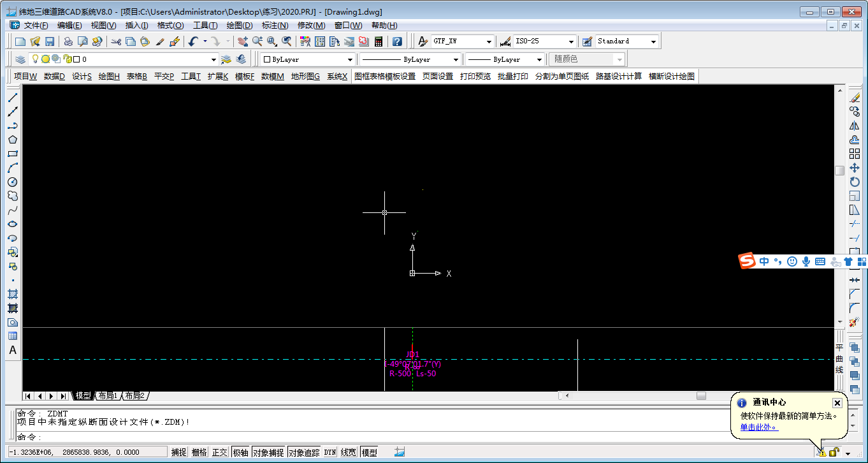Click the Explode tool
The image size is (868, 463).
click(855, 322)
